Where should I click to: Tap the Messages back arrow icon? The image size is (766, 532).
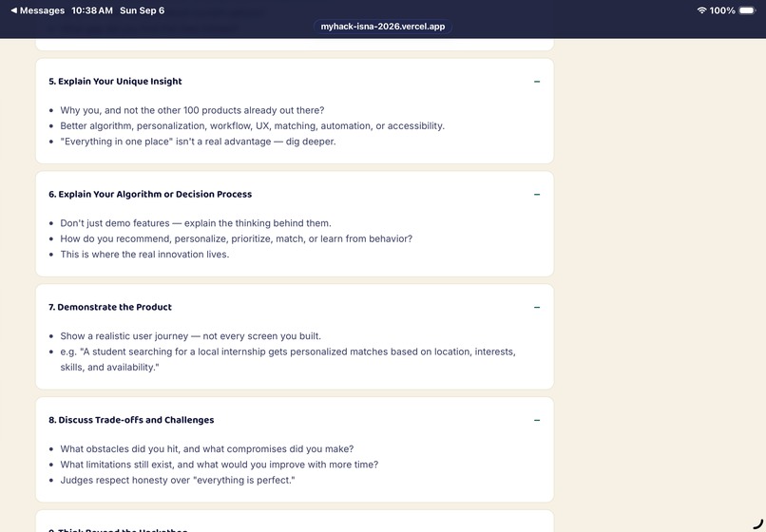[x=13, y=10]
